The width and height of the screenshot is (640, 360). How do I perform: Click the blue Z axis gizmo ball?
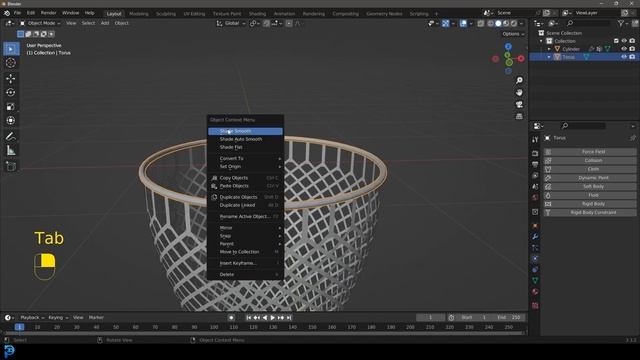508,47
